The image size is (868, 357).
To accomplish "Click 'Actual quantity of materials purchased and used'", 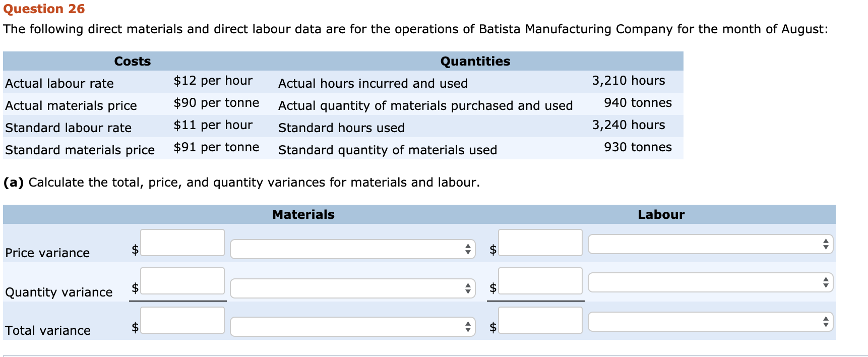I will point(425,105).
